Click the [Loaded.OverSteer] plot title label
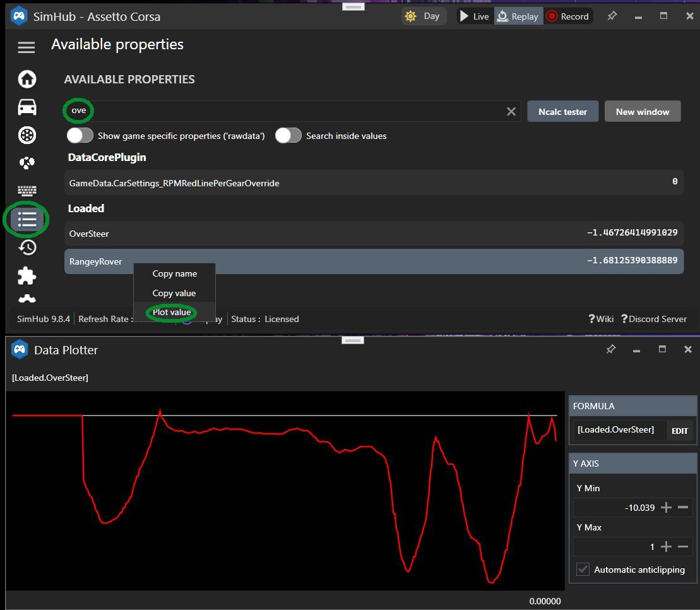 (x=50, y=378)
